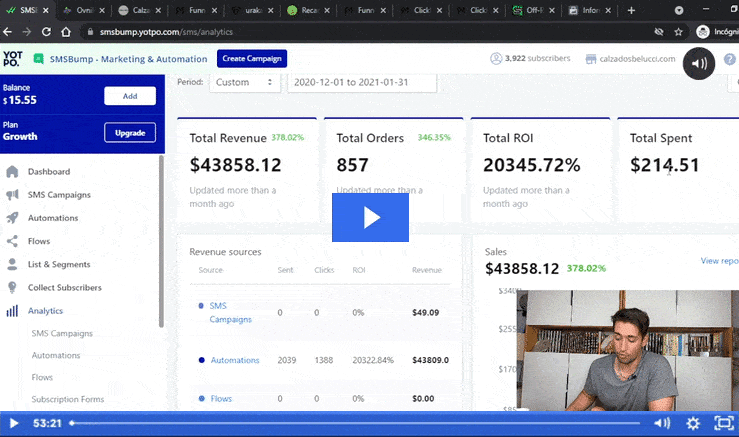The image size is (739, 437).
Task: Open the Period Custom dropdown
Action: [244, 82]
